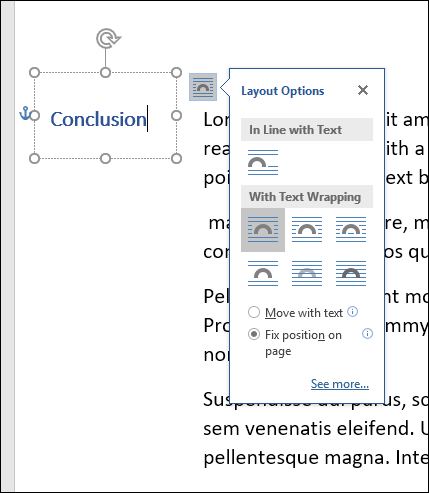Image resolution: width=429 pixels, height=493 pixels.
Task: Click the top-middle resize handle of text box
Action: click(105, 72)
